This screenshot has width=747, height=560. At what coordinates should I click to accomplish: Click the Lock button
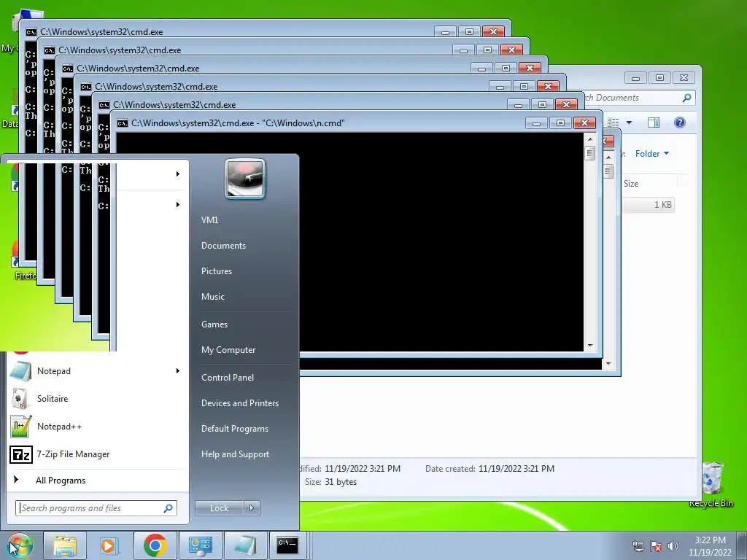click(x=219, y=508)
